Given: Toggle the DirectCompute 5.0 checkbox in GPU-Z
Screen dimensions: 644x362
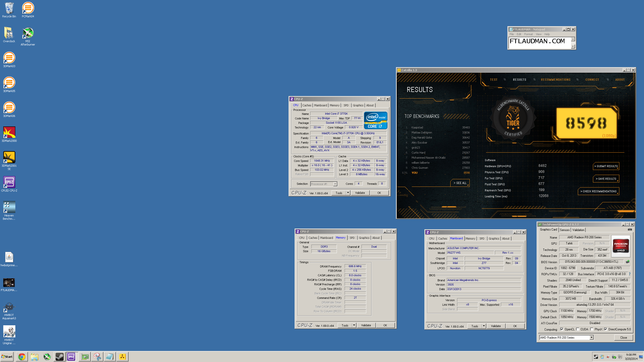Looking at the screenshot, I should [606, 329].
